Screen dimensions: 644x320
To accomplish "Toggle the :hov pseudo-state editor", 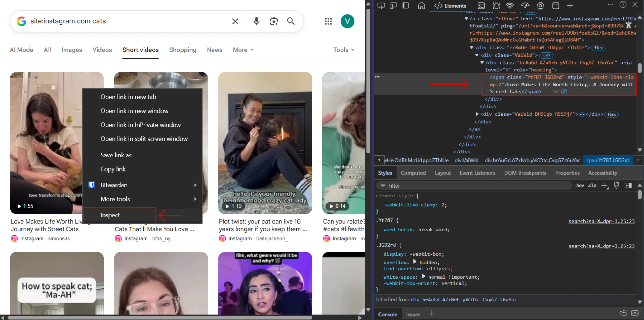I will tap(580, 186).
